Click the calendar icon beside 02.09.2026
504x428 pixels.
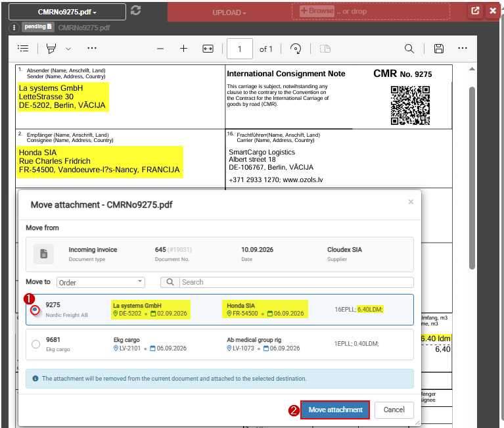point(153,313)
